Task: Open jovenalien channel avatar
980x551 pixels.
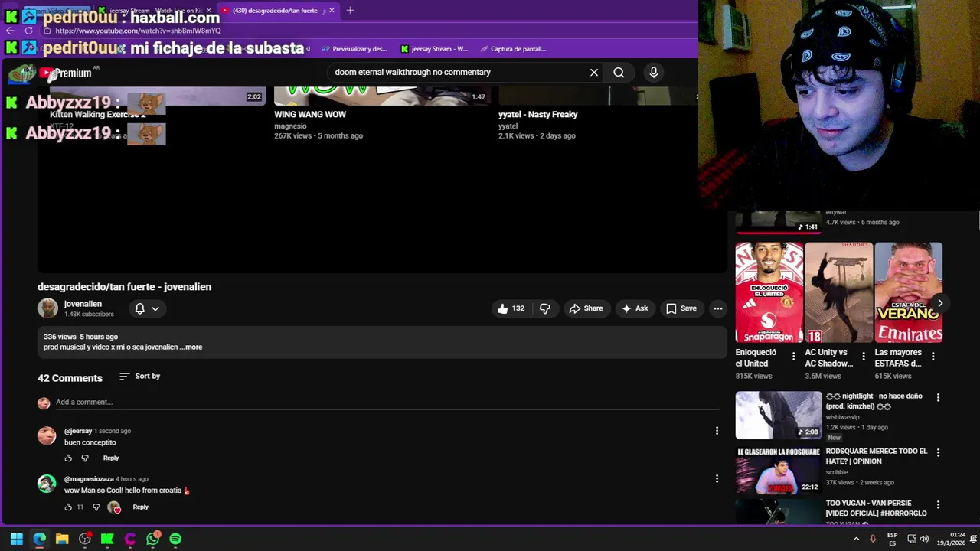Action: click(x=47, y=308)
